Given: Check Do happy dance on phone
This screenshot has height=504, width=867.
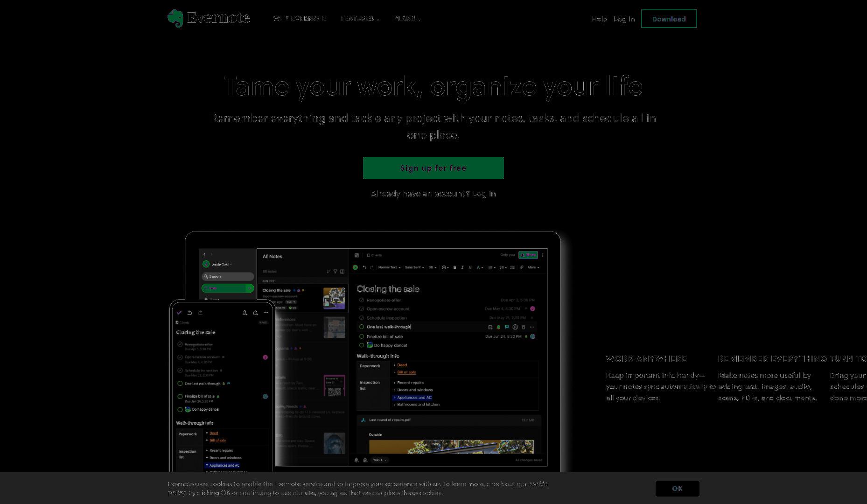Looking at the screenshot, I should 180,410.
